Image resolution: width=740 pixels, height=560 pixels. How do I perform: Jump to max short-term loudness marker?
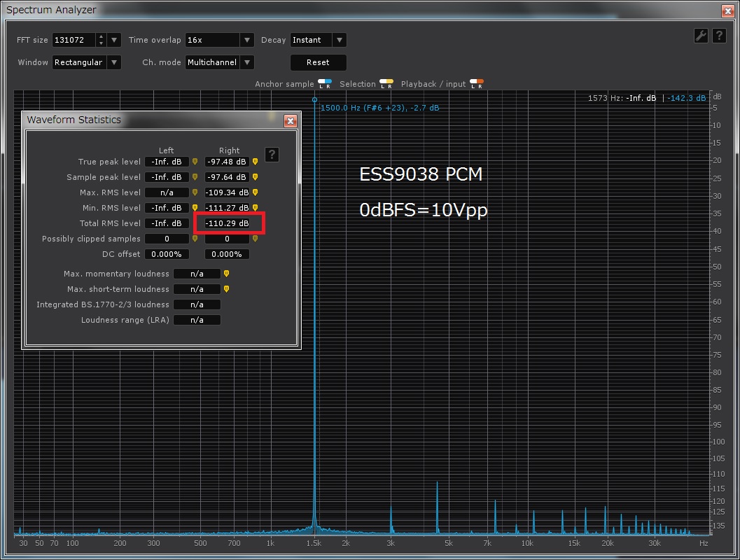[227, 289]
